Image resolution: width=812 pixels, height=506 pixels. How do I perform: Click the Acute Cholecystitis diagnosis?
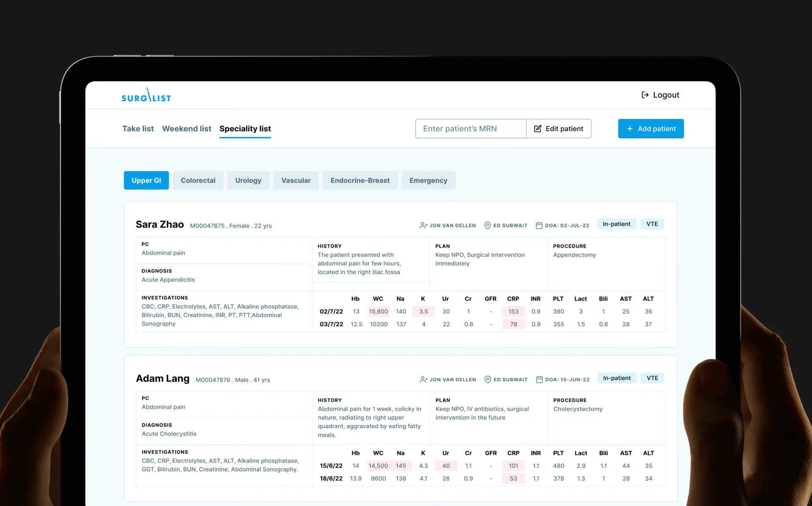coord(169,433)
